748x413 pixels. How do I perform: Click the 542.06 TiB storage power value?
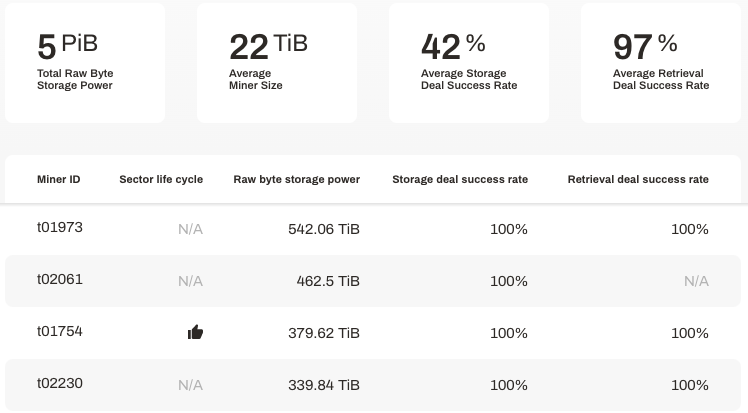pos(323,229)
